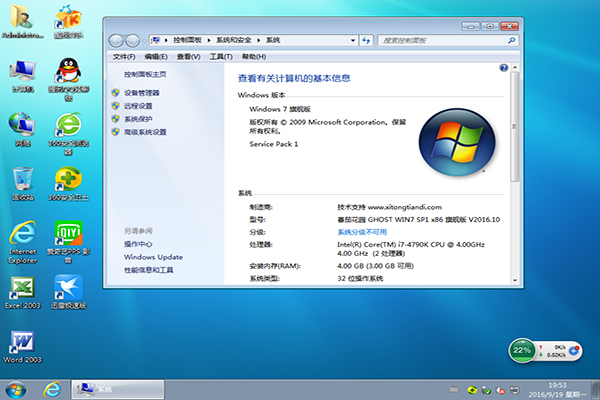Screen dimensions: 600x400
Task: Click the Forward arrow in the System window
Action: pos(132,41)
